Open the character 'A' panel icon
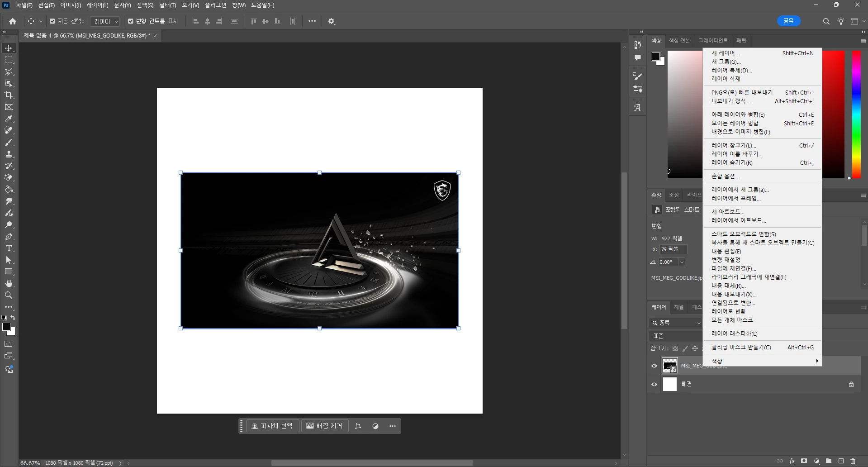Viewport: 868px width, 467px height. (638, 108)
